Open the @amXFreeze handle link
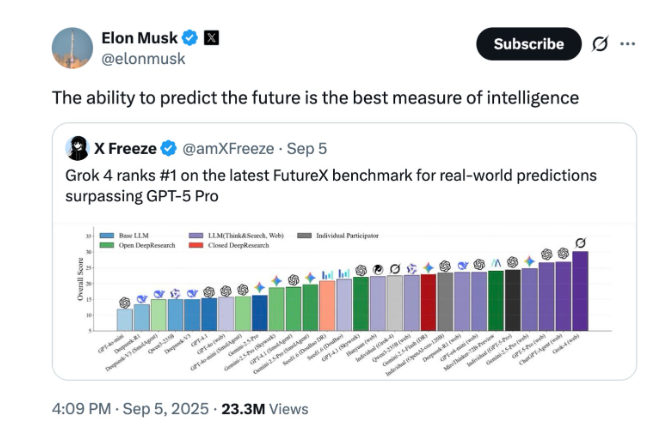The width and height of the screenshot is (662, 436). (x=227, y=149)
